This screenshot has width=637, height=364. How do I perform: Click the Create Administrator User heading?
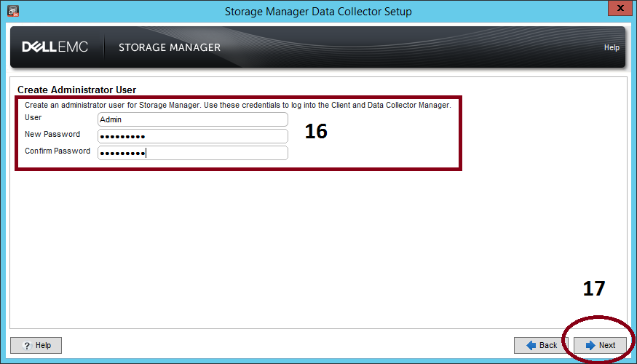pyautogui.click(x=76, y=90)
